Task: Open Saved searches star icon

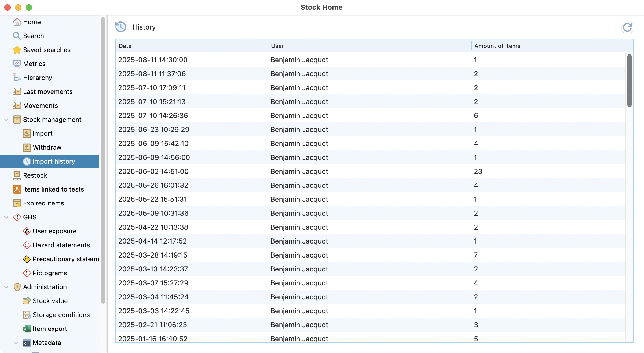Action: click(17, 50)
